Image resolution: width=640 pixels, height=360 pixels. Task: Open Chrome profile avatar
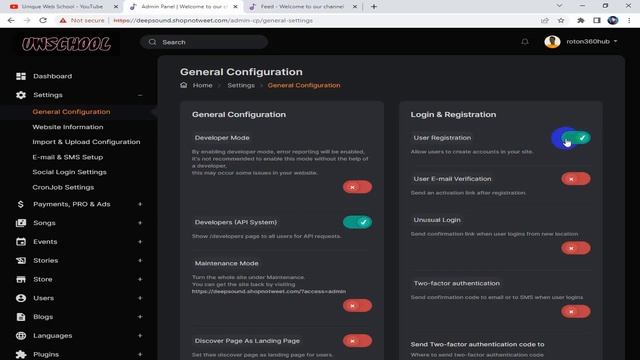[613, 20]
